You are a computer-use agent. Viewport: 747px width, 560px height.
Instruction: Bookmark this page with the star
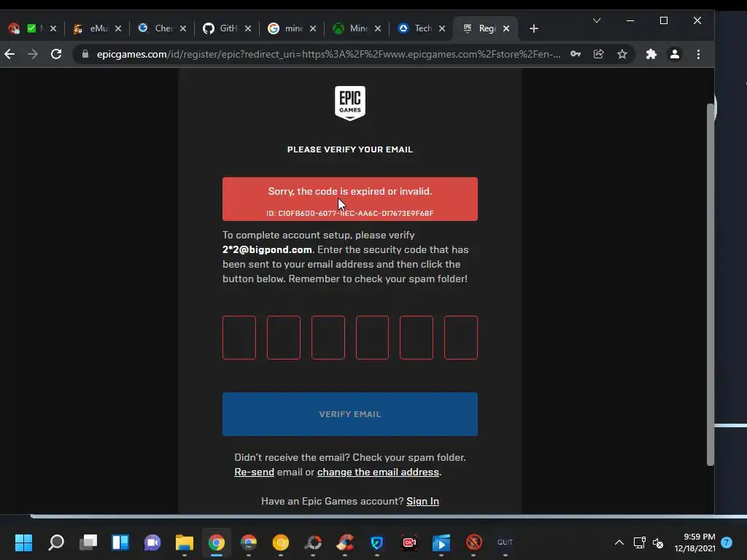(622, 54)
